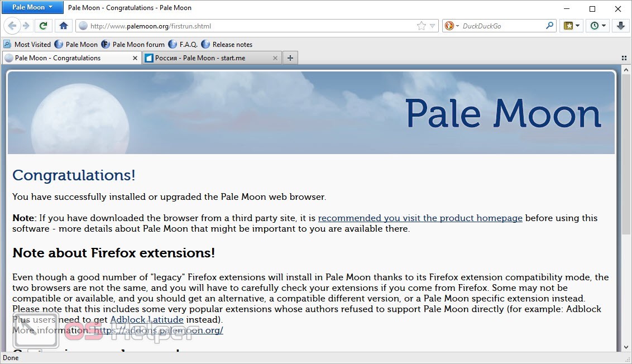
Task: Click the Done status bar text
Action: click(x=11, y=358)
